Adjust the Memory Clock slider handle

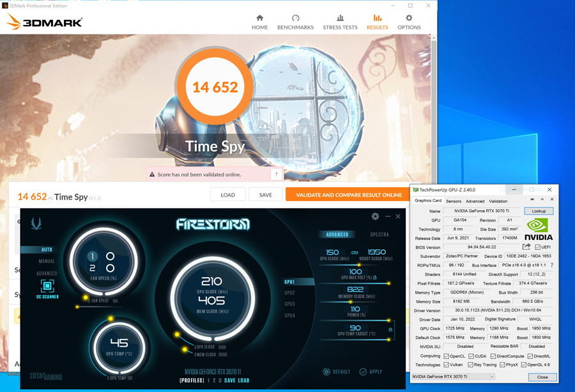(350, 302)
